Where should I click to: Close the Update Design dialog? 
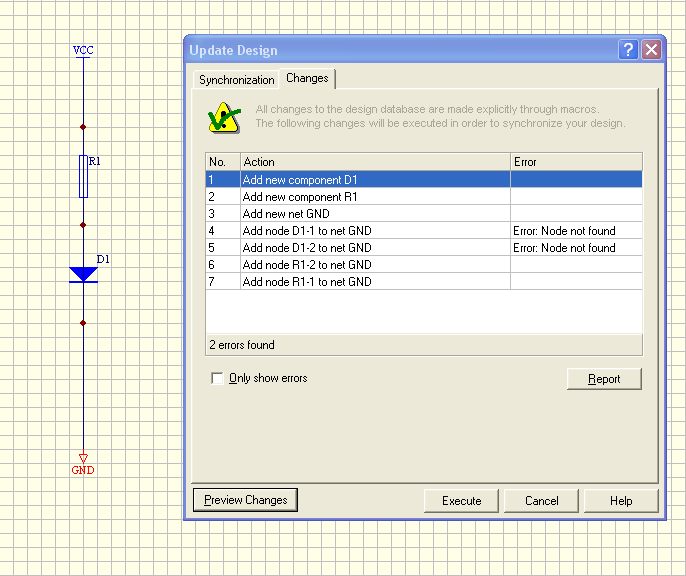(651, 50)
